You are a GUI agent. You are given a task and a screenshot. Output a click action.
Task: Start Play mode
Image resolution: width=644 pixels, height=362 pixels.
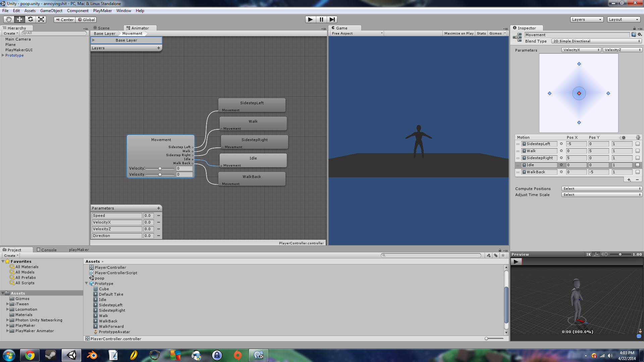[311, 19]
